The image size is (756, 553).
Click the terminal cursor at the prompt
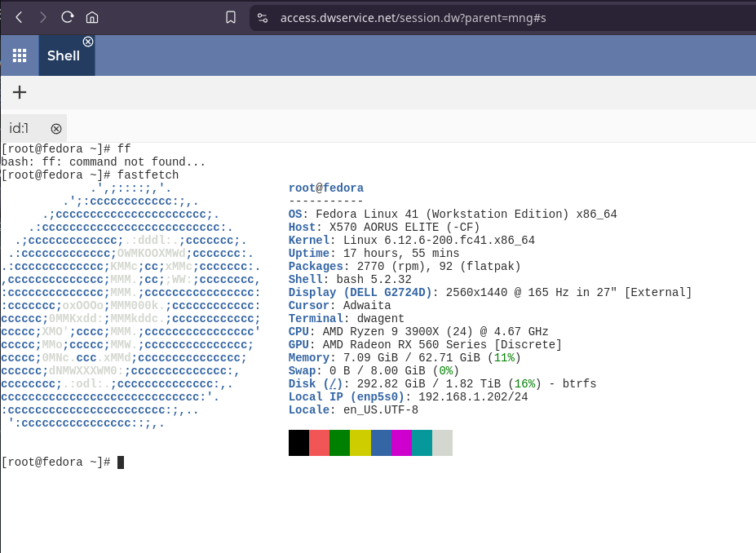click(x=121, y=462)
